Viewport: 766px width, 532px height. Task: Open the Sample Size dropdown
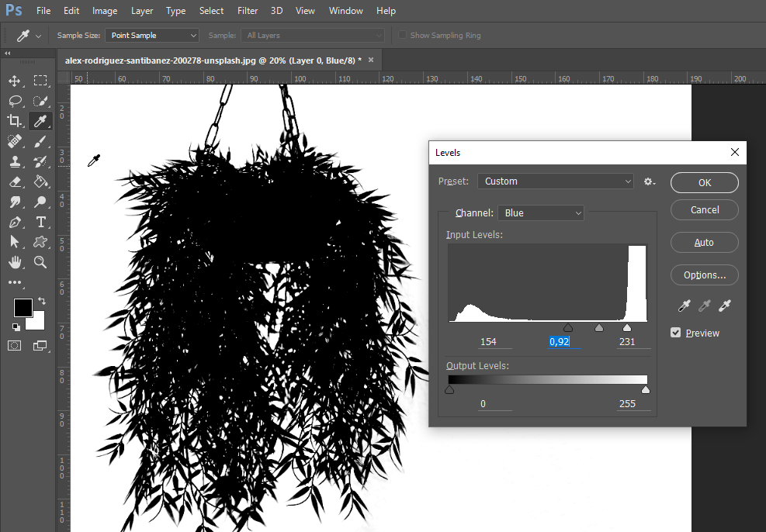pos(153,36)
